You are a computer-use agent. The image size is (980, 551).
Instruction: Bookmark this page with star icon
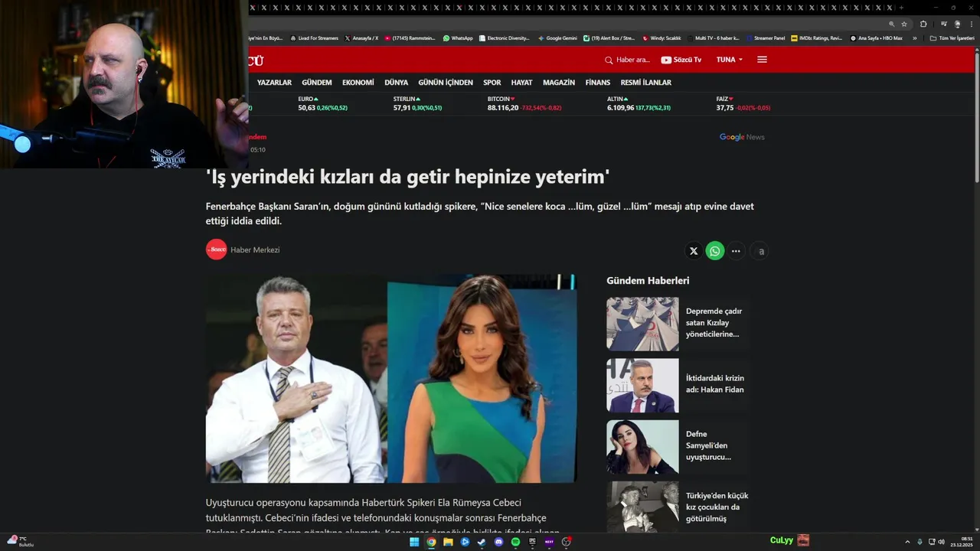pyautogui.click(x=904, y=24)
